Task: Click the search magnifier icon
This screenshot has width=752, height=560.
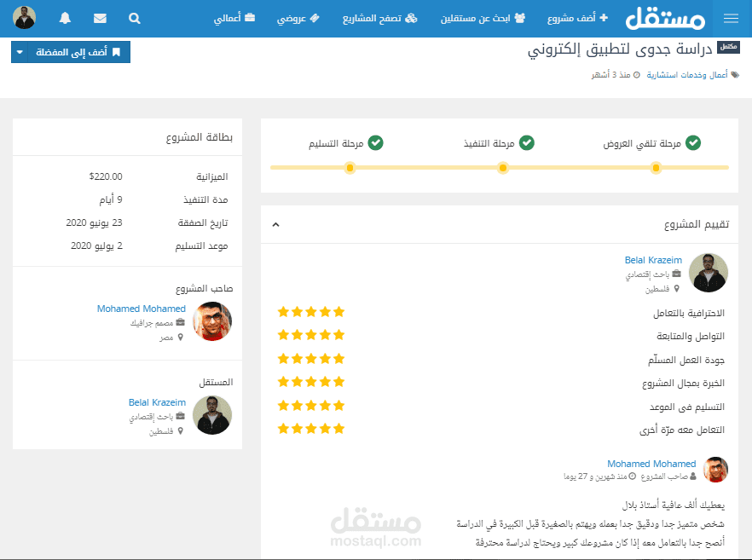Action: [x=135, y=18]
